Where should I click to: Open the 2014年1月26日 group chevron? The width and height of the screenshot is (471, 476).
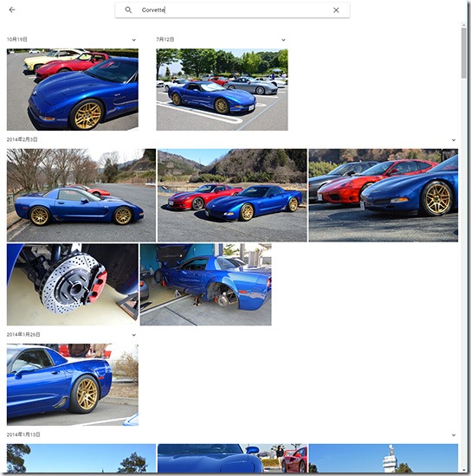click(134, 335)
